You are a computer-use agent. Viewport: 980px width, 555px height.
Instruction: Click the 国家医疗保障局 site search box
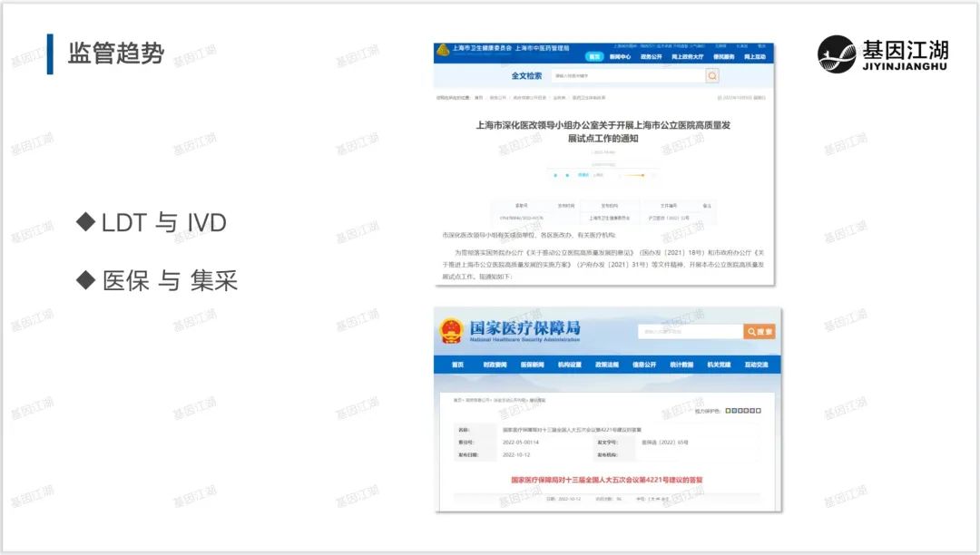689,332
